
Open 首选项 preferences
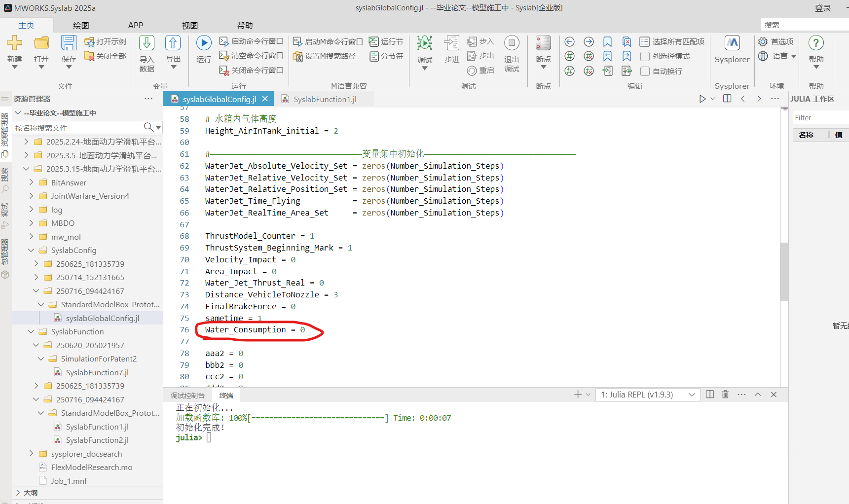pos(776,42)
